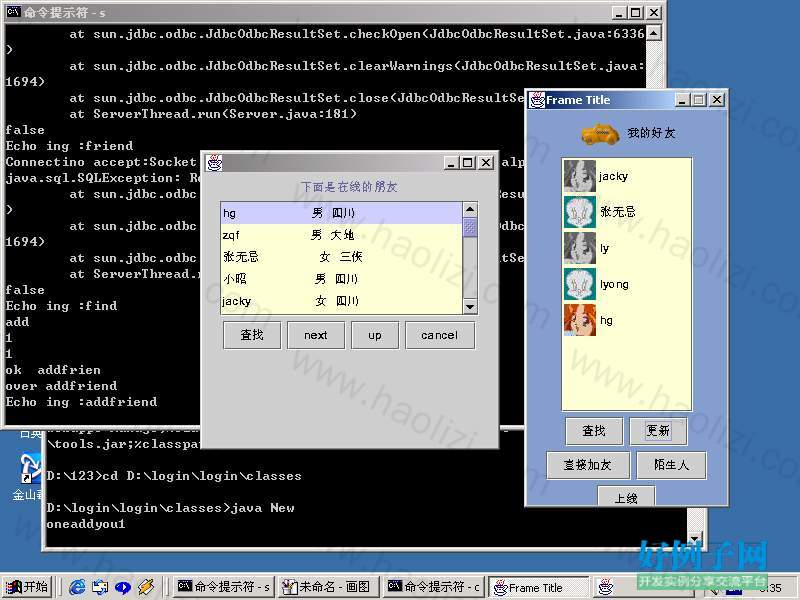
Task: Click the name hg in 我的好友 list
Action: pos(606,320)
